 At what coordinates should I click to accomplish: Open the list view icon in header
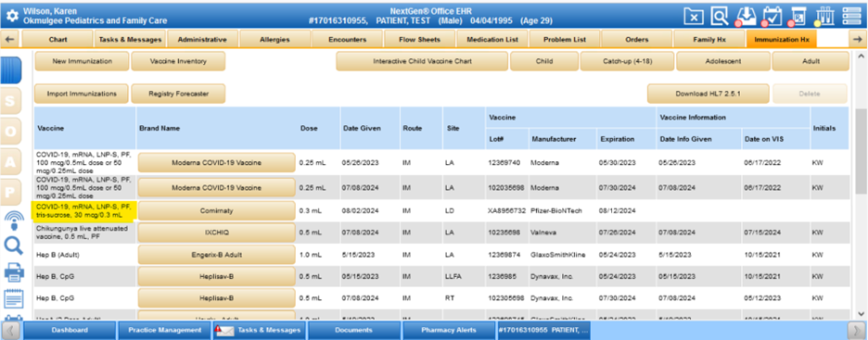click(x=851, y=16)
